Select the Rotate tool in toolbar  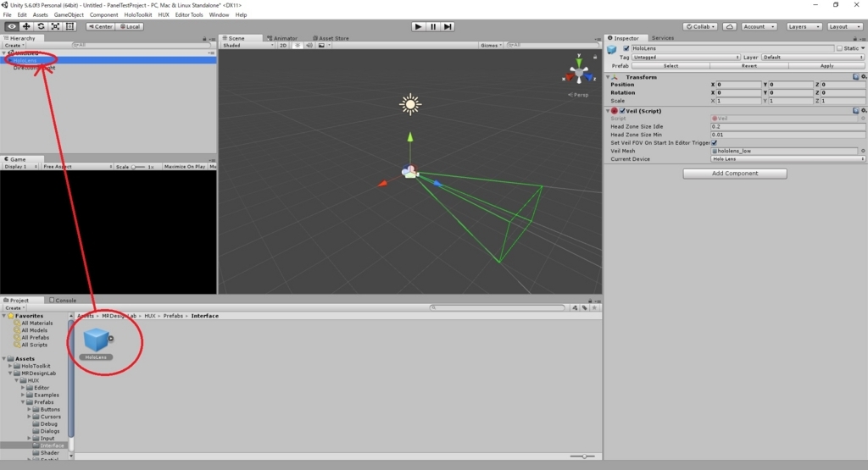pos(41,26)
